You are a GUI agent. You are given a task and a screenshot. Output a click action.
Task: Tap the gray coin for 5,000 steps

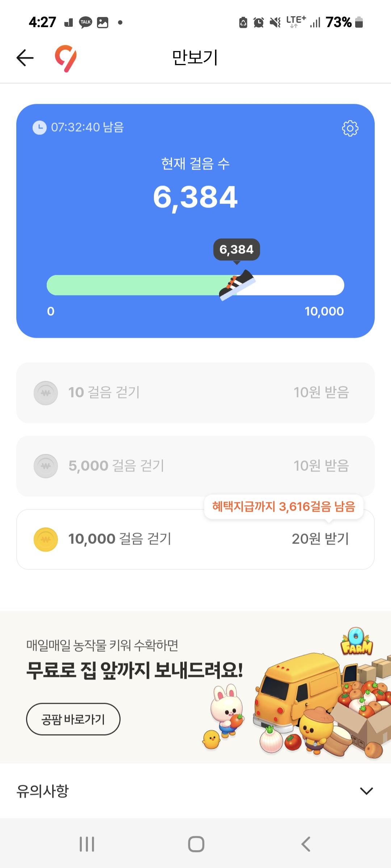46,466
